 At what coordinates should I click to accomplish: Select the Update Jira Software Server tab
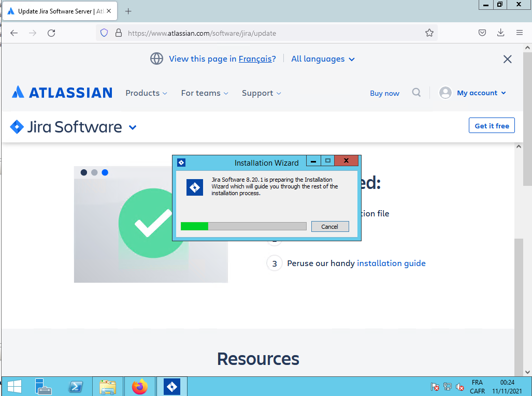click(x=60, y=11)
